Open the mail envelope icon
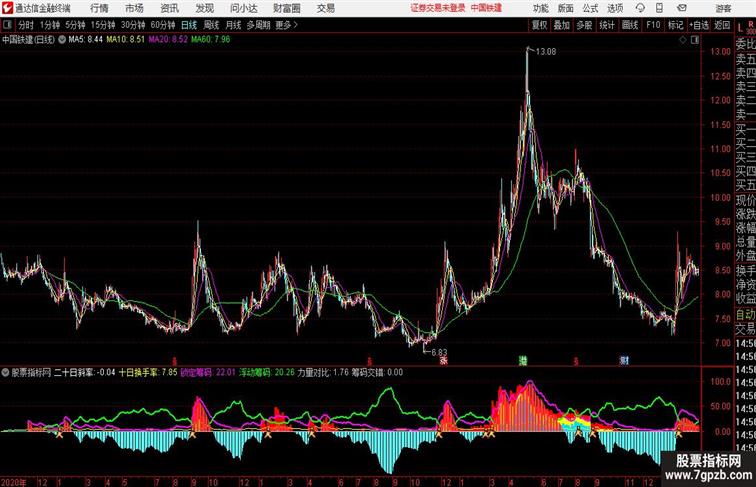Image resolution: width=756 pixels, height=487 pixels. [682, 8]
